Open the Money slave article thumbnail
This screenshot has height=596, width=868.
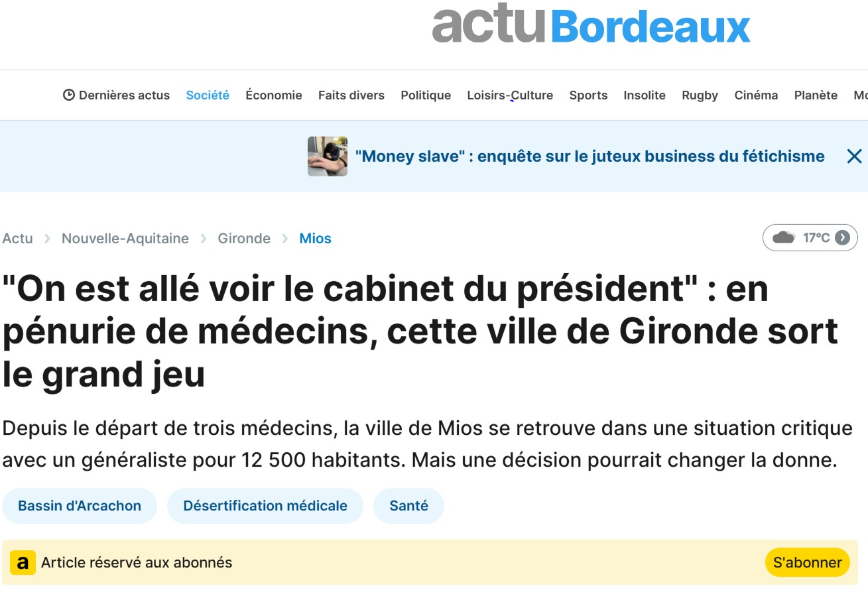(x=328, y=156)
